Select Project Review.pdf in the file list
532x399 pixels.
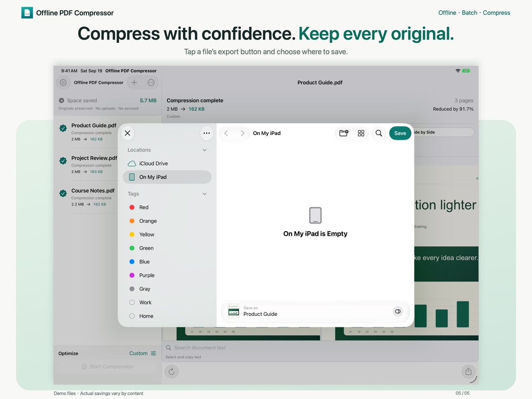(87, 164)
